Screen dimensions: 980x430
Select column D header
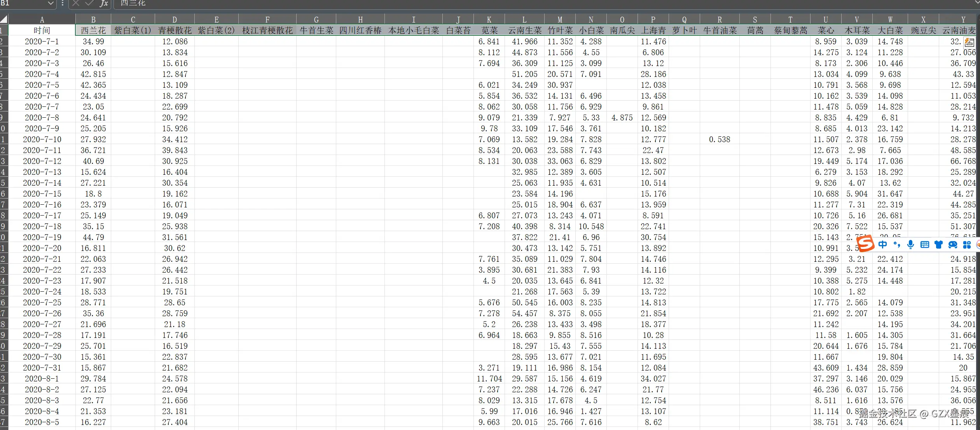click(175, 19)
